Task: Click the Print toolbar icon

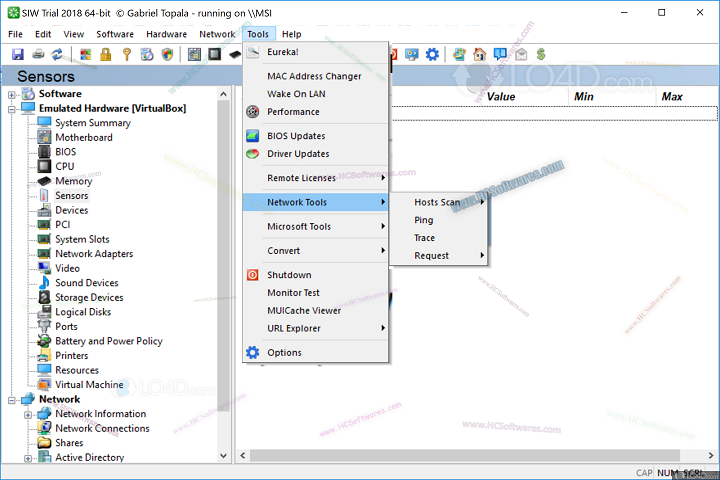Action: click(38, 54)
